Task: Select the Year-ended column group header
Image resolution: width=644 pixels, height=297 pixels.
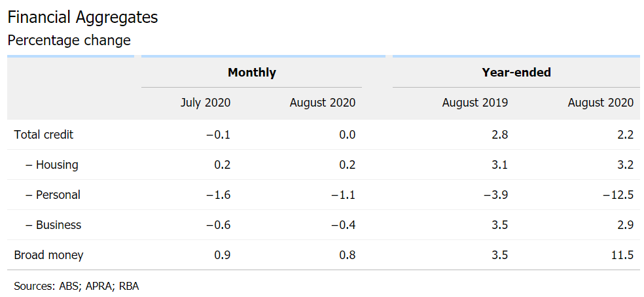Action: pyautogui.click(x=516, y=73)
